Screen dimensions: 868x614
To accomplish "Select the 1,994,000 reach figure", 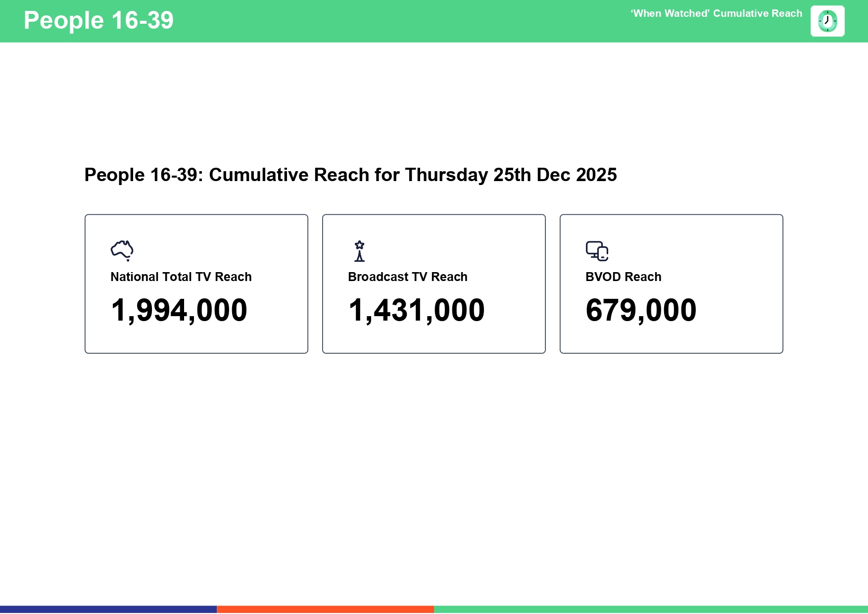I will [179, 310].
